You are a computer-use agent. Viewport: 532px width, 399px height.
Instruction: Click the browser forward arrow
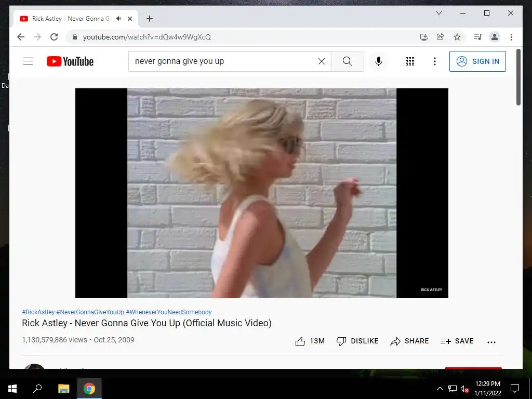pyautogui.click(x=37, y=37)
